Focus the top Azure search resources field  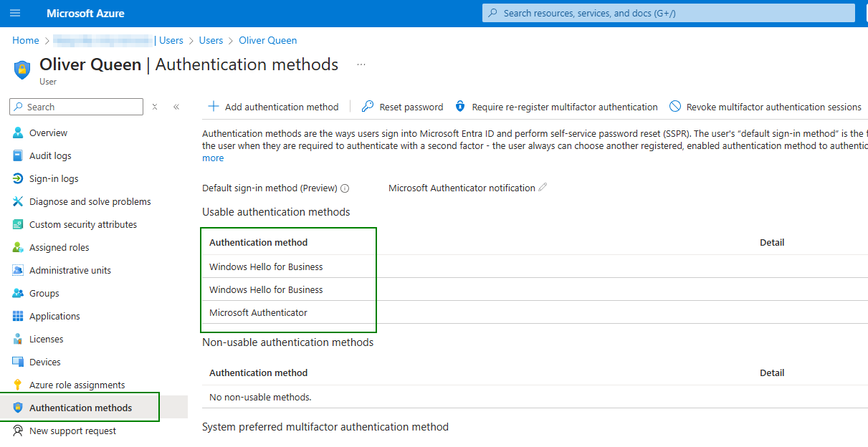[669, 13]
